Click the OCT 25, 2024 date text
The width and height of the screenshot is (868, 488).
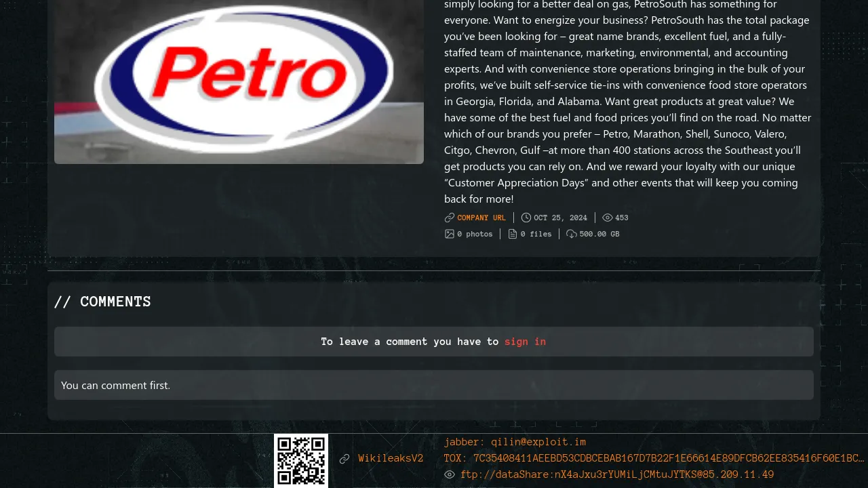(x=560, y=218)
